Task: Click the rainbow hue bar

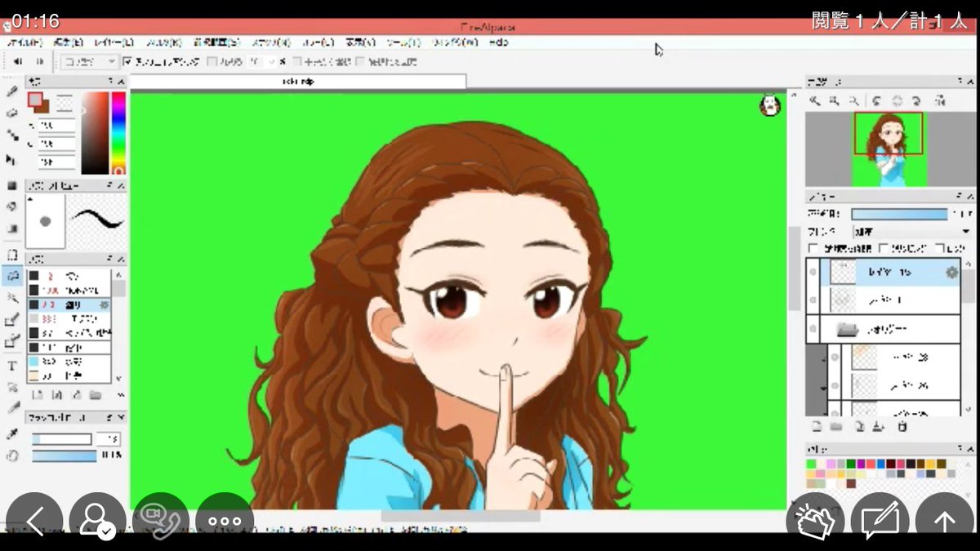Action: point(118,132)
